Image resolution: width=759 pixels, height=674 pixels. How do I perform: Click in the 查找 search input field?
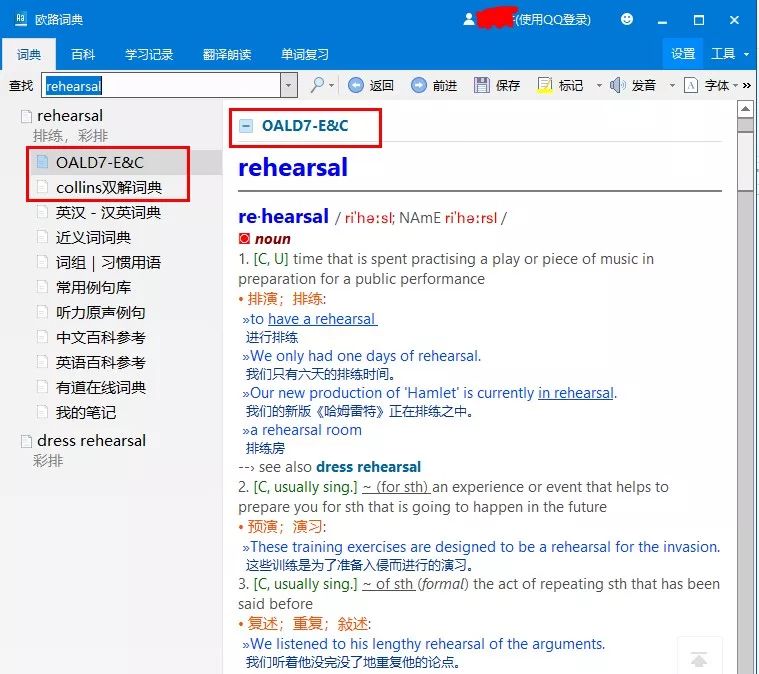[161, 86]
